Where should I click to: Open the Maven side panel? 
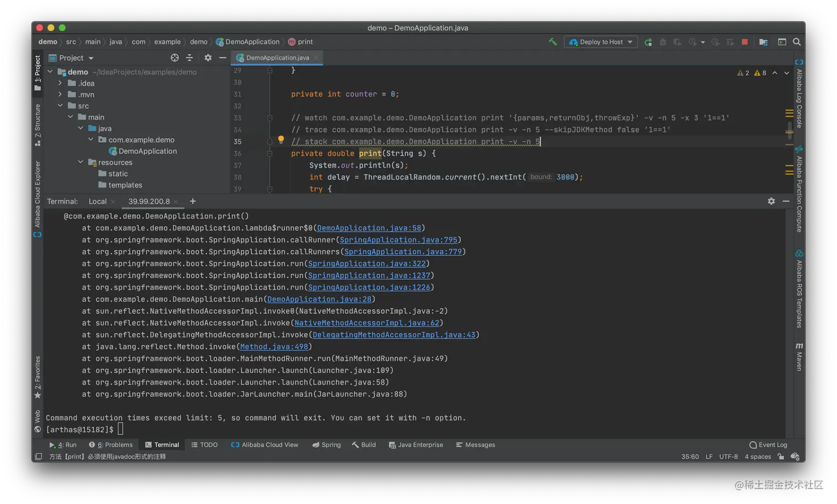point(799,356)
